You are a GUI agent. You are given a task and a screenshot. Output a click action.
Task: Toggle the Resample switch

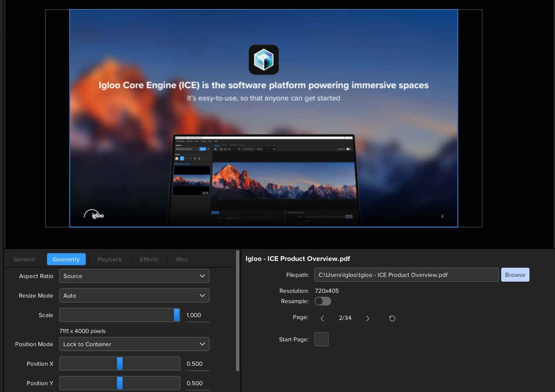323,301
